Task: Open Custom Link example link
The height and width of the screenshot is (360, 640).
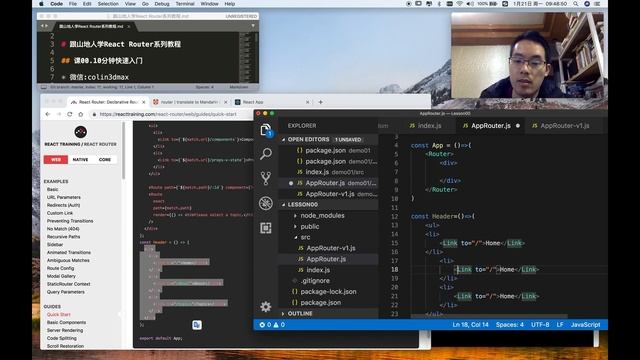Action: point(60,213)
